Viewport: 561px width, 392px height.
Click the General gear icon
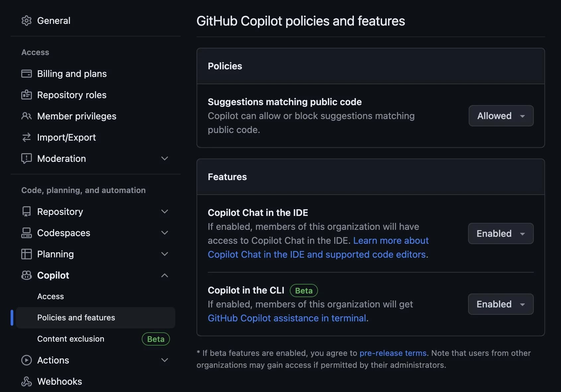[x=27, y=21]
